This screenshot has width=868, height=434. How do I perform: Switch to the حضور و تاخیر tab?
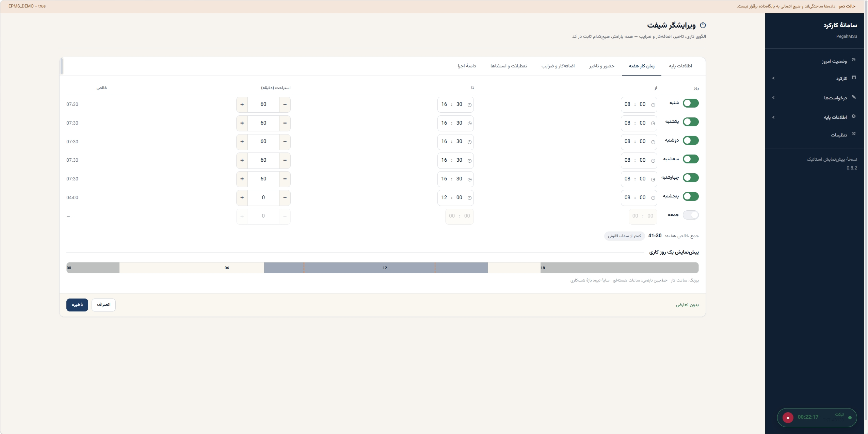click(x=602, y=66)
